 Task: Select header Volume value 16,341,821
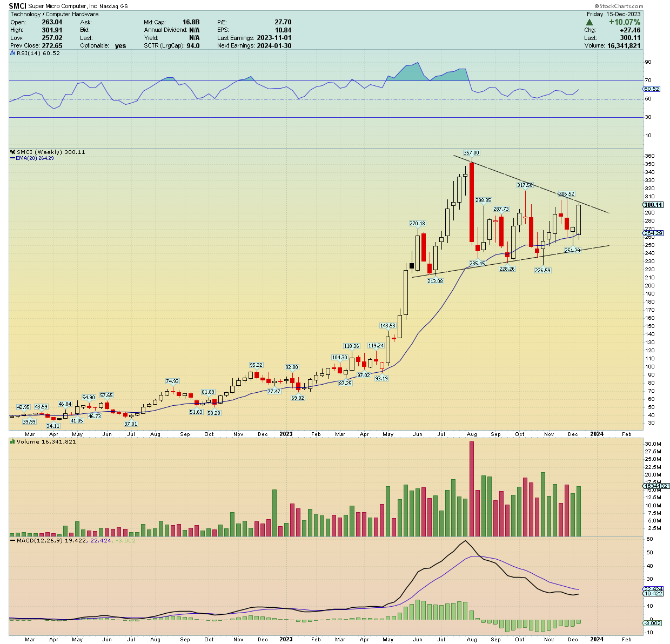tap(623, 46)
